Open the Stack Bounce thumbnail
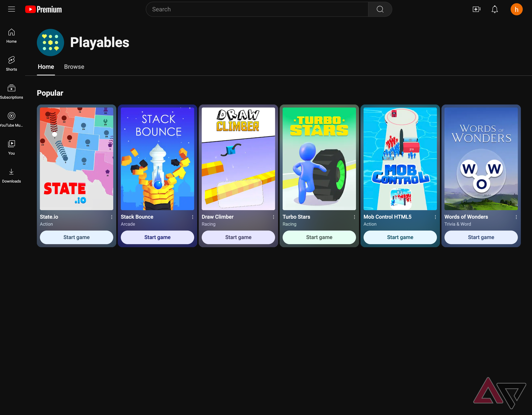 [x=157, y=159]
